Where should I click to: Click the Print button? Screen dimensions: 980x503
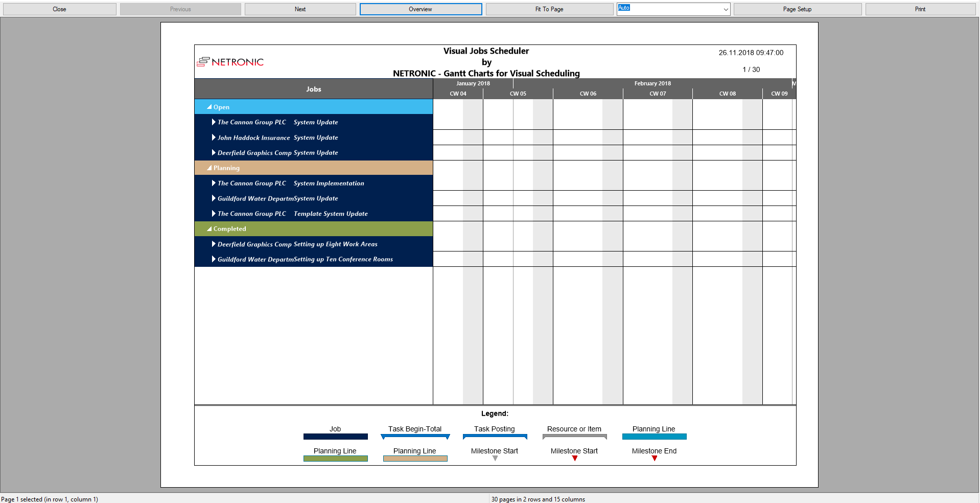coord(920,9)
